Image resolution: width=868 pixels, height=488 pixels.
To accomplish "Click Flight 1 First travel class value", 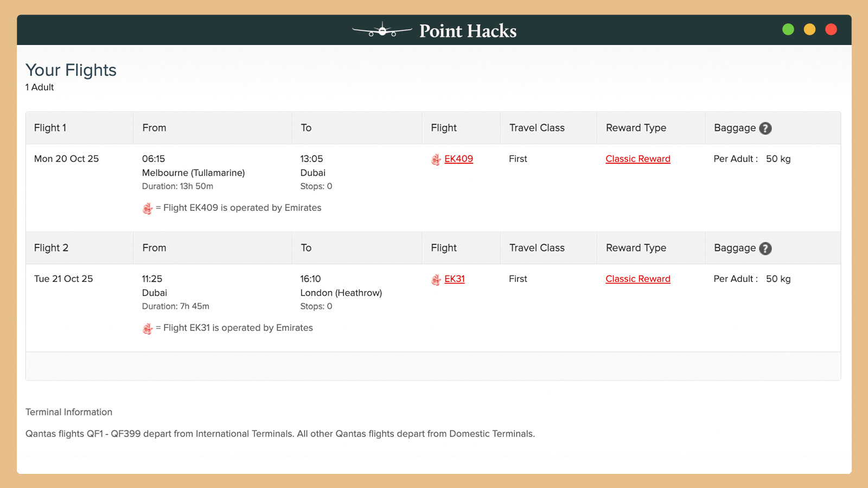I will pos(518,159).
